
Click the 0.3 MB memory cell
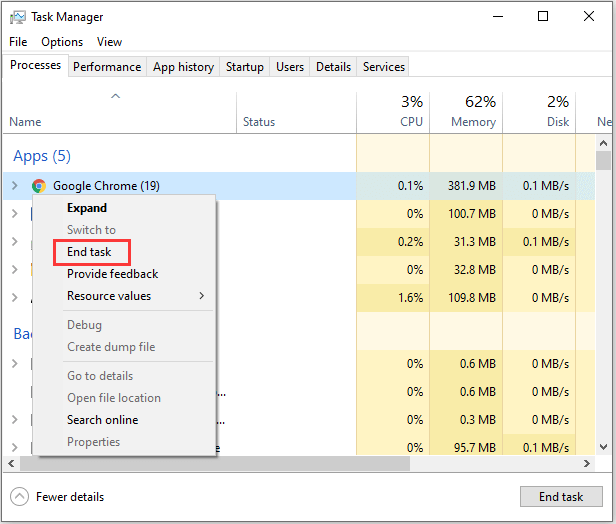coord(466,420)
